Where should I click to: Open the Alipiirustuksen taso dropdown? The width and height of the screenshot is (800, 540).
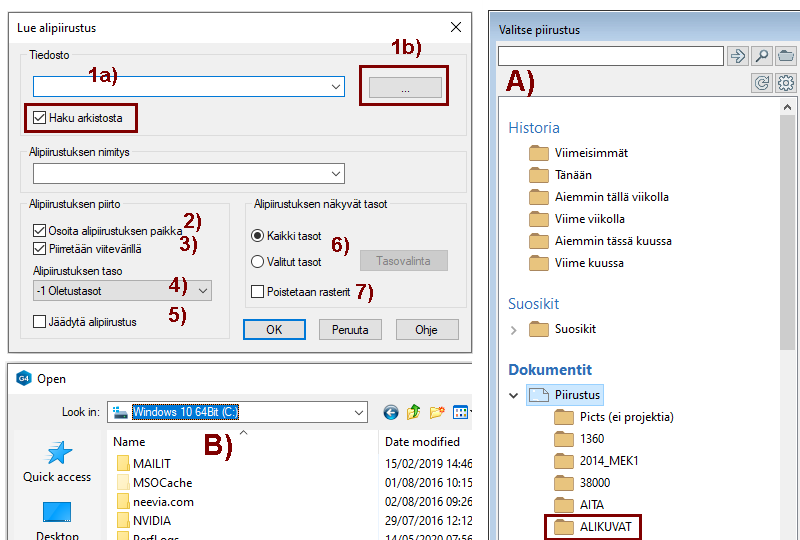coord(203,291)
